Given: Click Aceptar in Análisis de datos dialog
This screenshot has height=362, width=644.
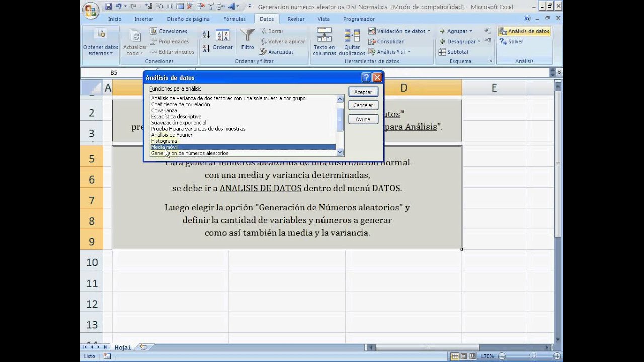Looking at the screenshot, I should tap(363, 92).
